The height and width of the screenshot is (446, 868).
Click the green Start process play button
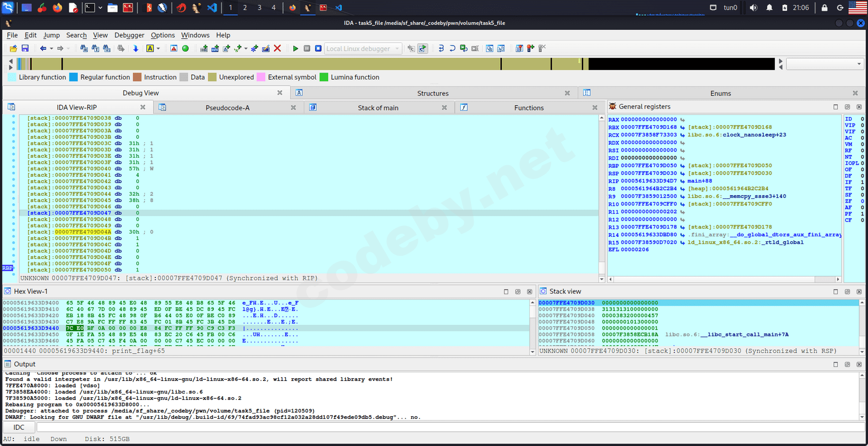click(295, 49)
